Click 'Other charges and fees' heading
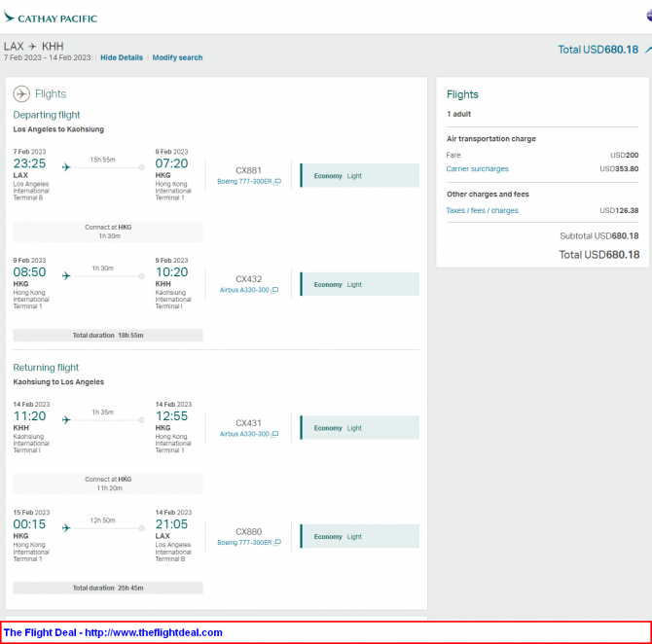Viewport: 652px width, 644px height. (488, 195)
